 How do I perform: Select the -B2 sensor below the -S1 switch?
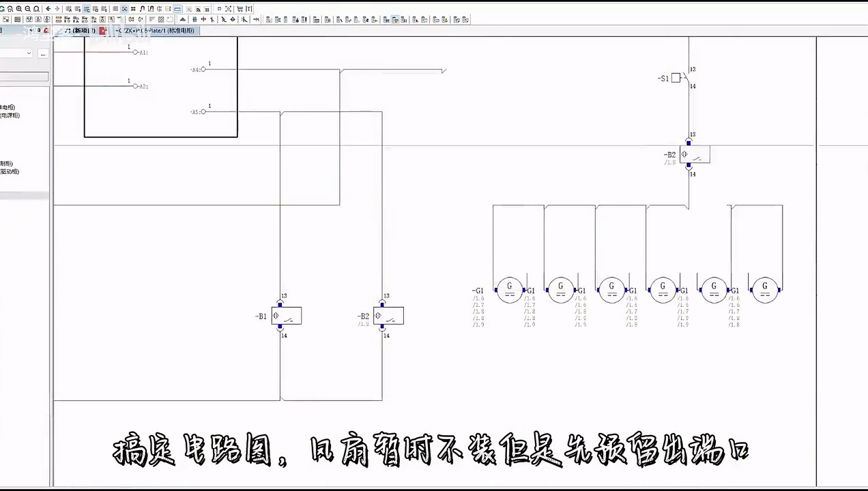click(695, 154)
